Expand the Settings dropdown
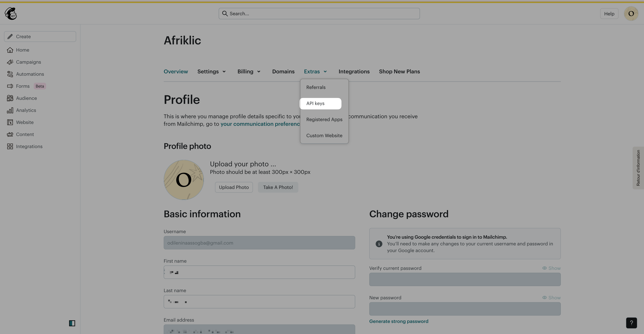Image resolution: width=644 pixels, height=334 pixels. [x=211, y=72]
